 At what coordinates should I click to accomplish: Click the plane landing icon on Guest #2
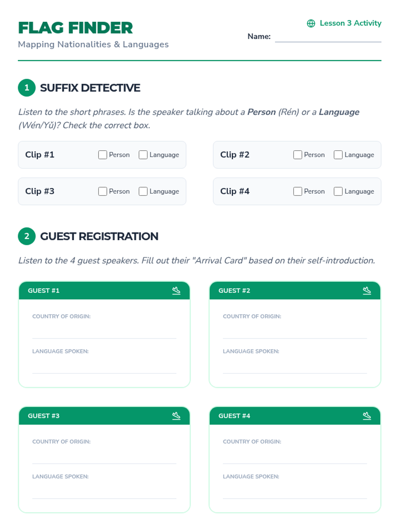pyautogui.click(x=367, y=291)
